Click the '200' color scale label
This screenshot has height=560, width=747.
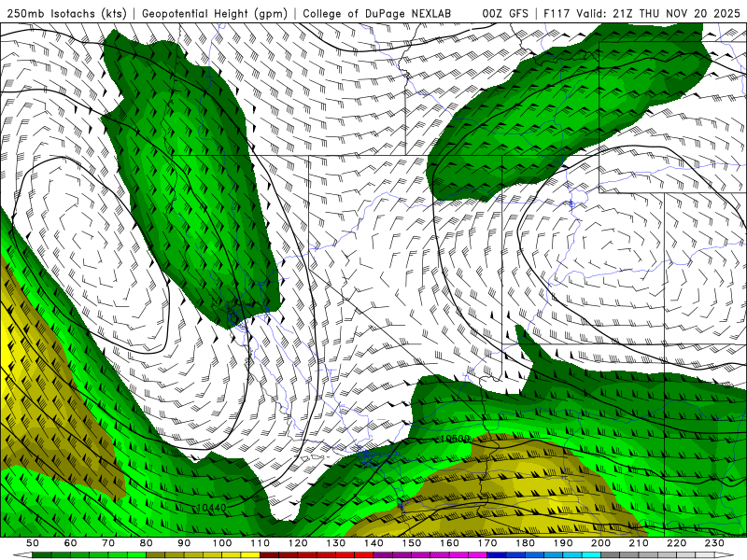(601, 543)
